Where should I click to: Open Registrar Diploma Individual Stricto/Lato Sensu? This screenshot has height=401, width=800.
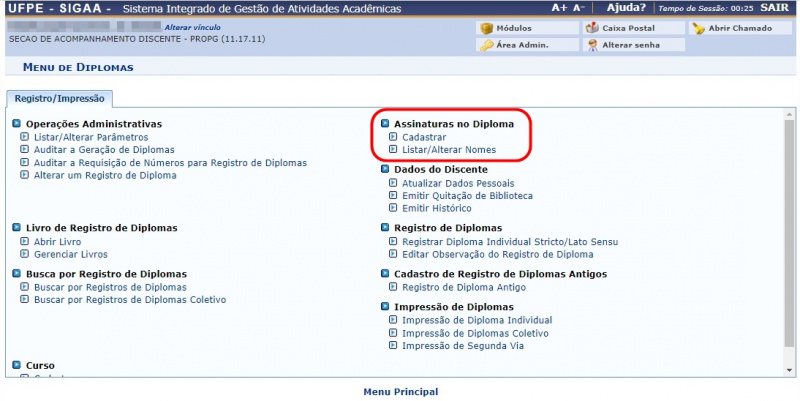click(510, 242)
